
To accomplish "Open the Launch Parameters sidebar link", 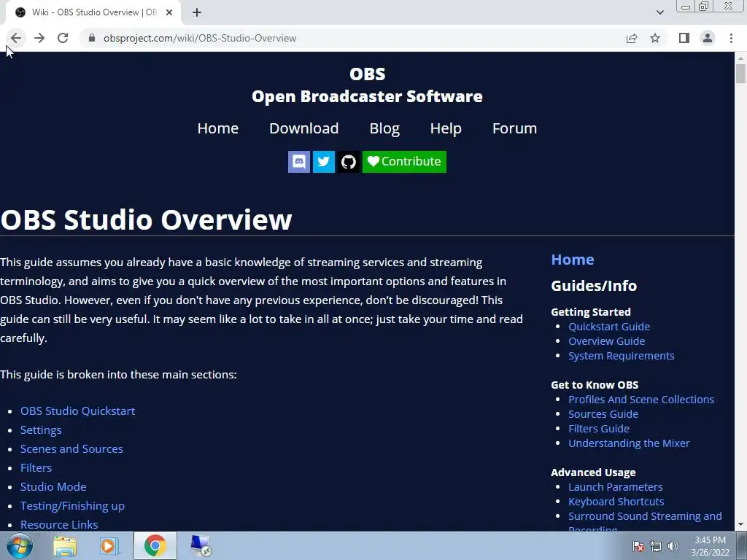I will point(616,487).
